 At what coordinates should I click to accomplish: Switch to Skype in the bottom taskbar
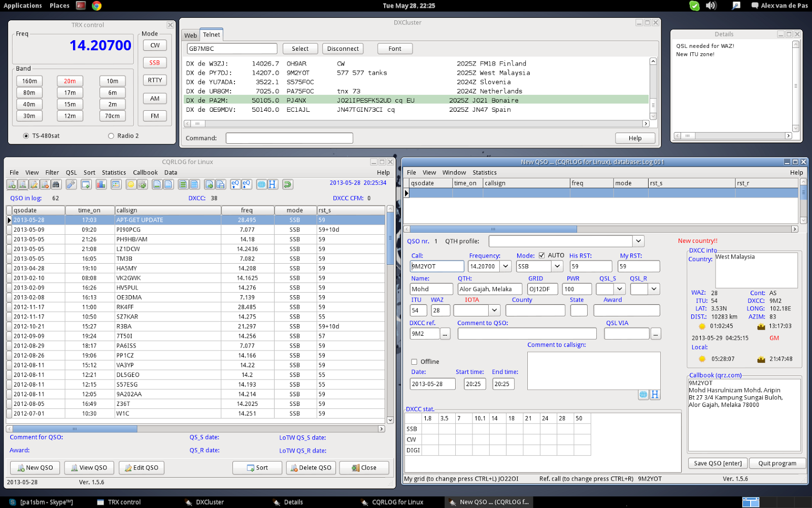[x=42, y=502]
